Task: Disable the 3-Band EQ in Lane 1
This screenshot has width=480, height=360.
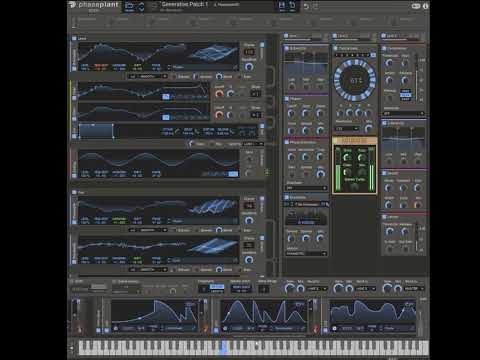Action: 287,48
